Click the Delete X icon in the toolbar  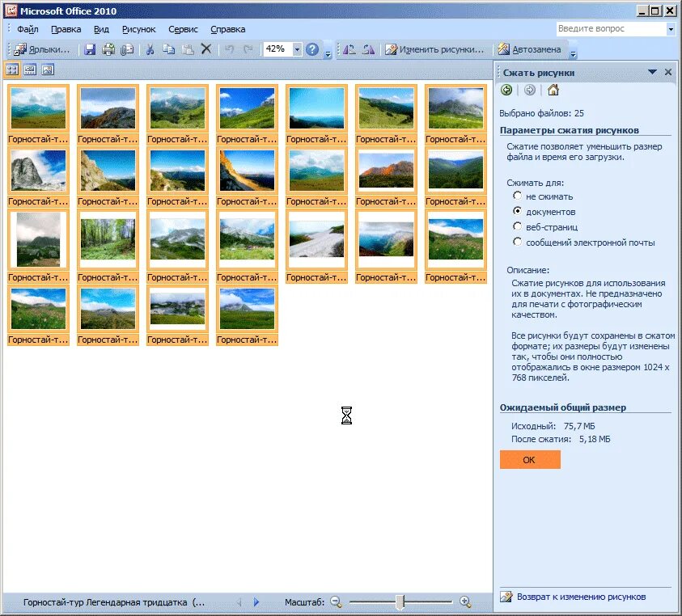click(x=206, y=49)
